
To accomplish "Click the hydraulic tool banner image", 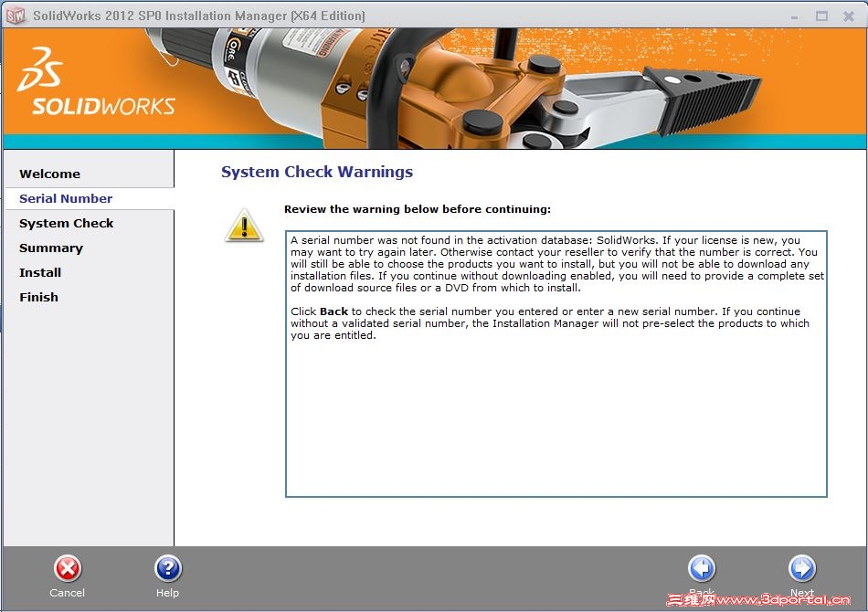I will coord(454,89).
